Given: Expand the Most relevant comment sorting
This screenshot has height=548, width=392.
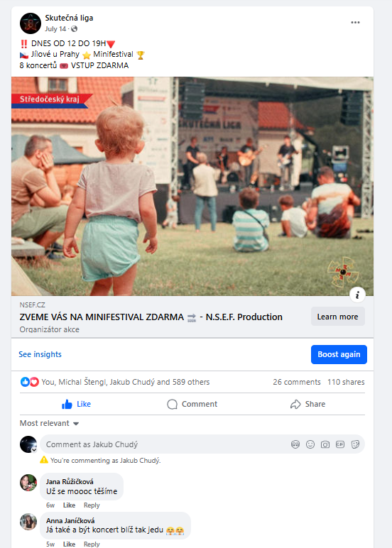Looking at the screenshot, I should click(x=49, y=423).
